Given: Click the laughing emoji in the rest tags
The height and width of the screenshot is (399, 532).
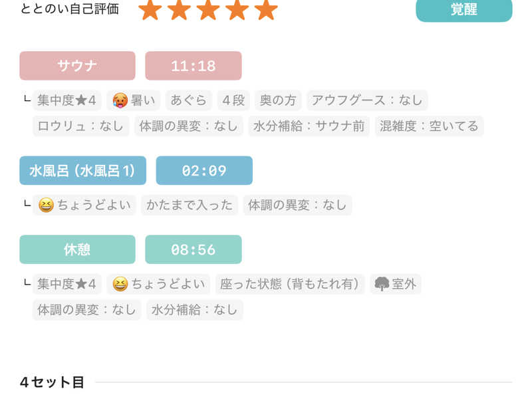Looking at the screenshot, I should click(120, 285).
